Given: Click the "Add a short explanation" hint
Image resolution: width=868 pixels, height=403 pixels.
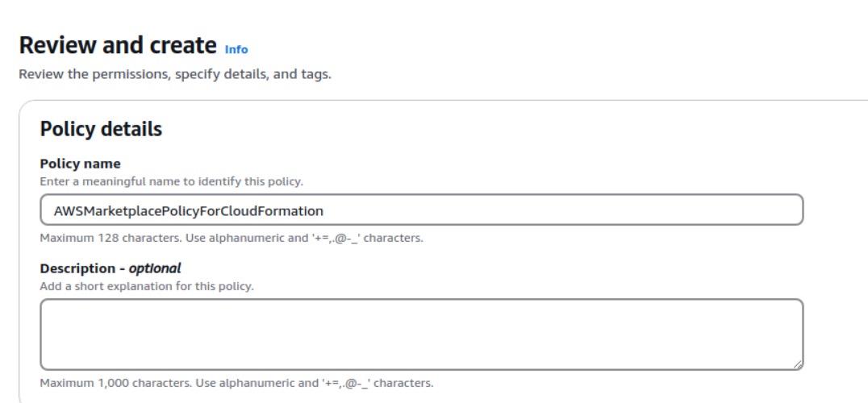Looking at the screenshot, I should [147, 286].
